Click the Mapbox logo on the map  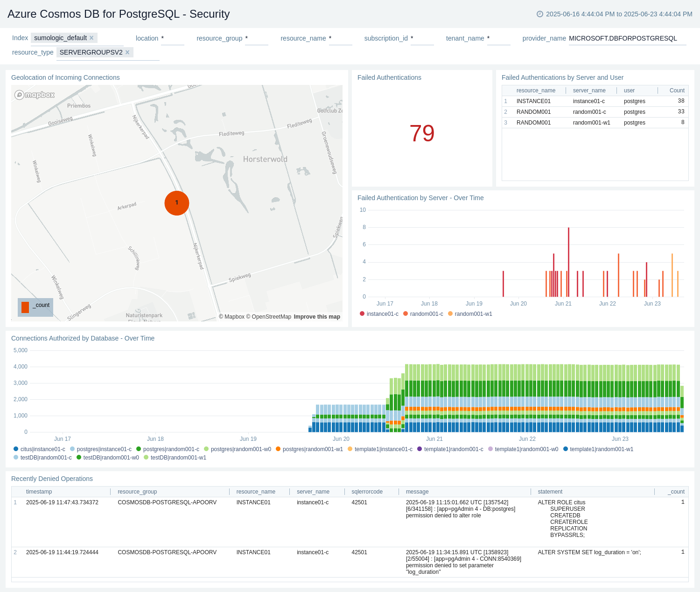click(x=35, y=95)
